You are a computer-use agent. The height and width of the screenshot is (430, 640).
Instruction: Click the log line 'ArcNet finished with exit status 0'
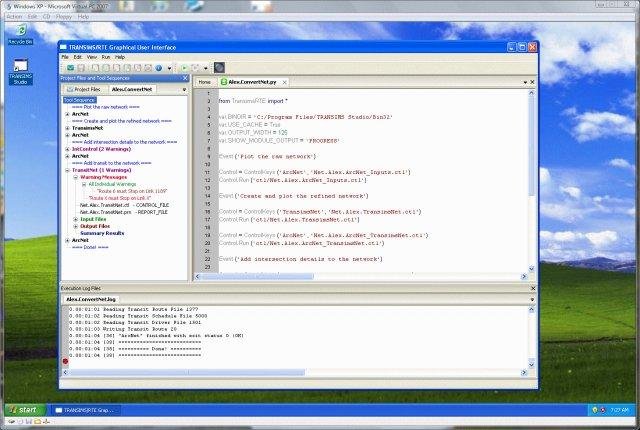156,336
